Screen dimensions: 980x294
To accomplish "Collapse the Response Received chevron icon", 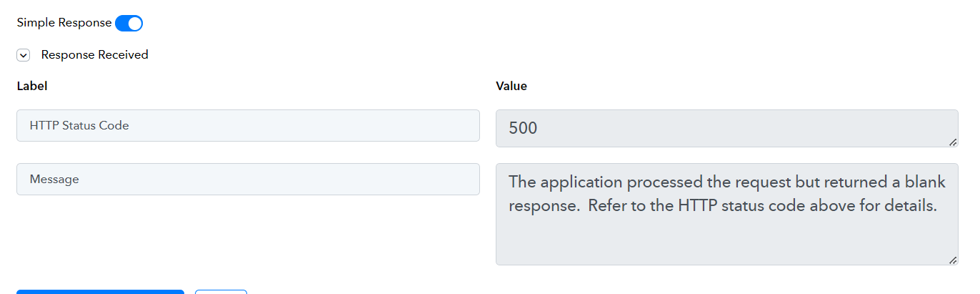I will (23, 55).
